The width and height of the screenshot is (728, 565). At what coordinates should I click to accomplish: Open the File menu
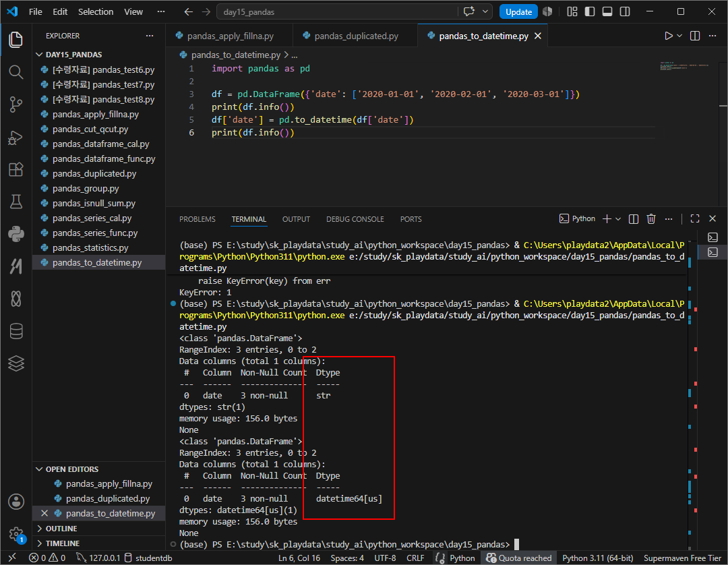click(x=35, y=11)
